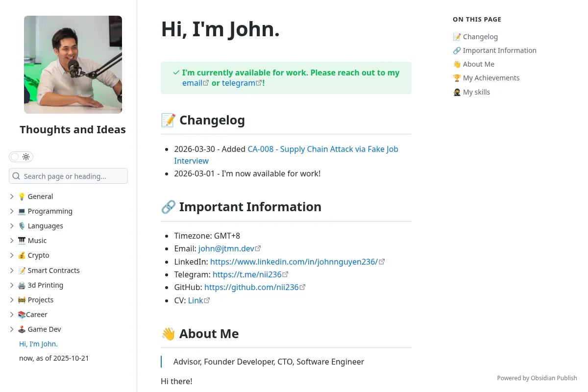Viewport: 588px width, 392px height.
Task: Open the Music section in sidebar
Action: click(x=32, y=241)
